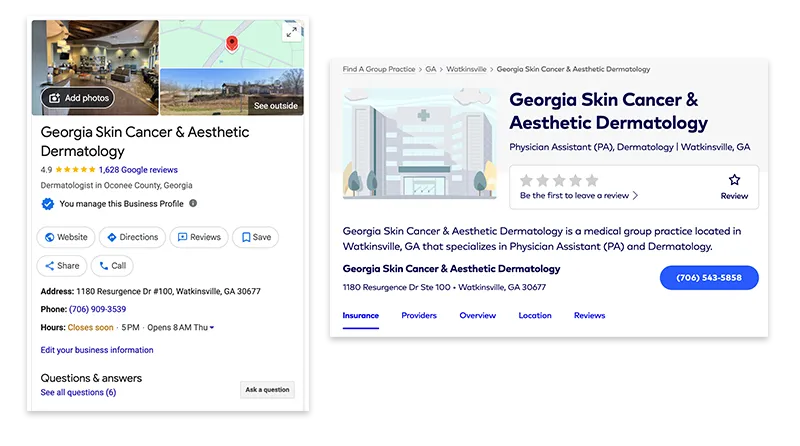Viewport: 800px width, 446px height.
Task: Click the Directions button
Action: click(132, 237)
